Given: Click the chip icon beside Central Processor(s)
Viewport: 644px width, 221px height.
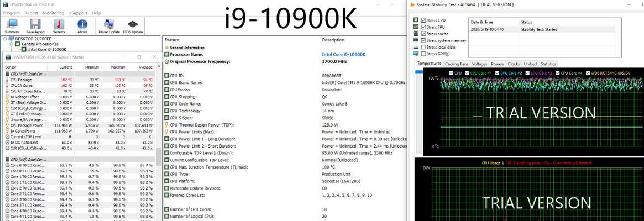Looking at the screenshot, I should [x=18, y=44].
